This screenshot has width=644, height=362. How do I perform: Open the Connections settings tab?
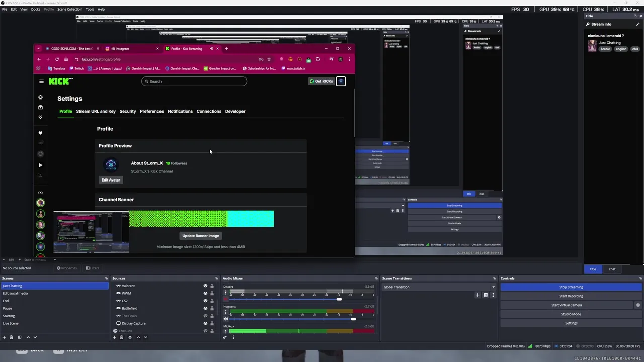click(x=209, y=111)
